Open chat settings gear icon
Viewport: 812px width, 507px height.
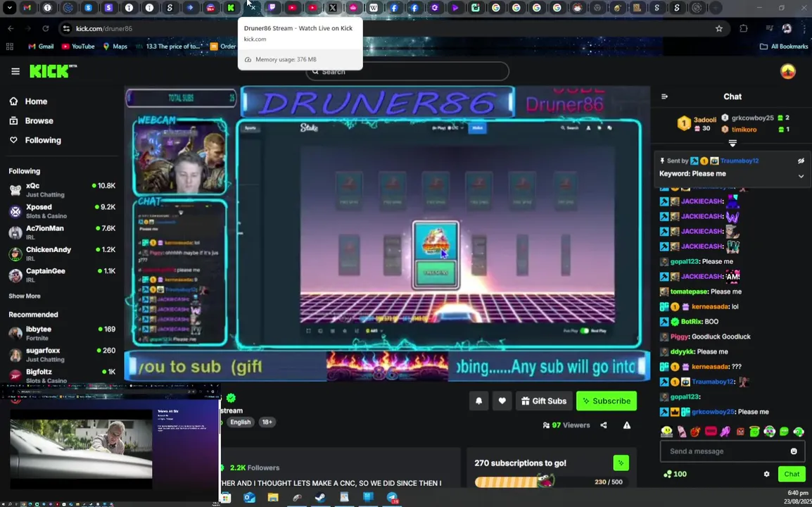coord(766,474)
